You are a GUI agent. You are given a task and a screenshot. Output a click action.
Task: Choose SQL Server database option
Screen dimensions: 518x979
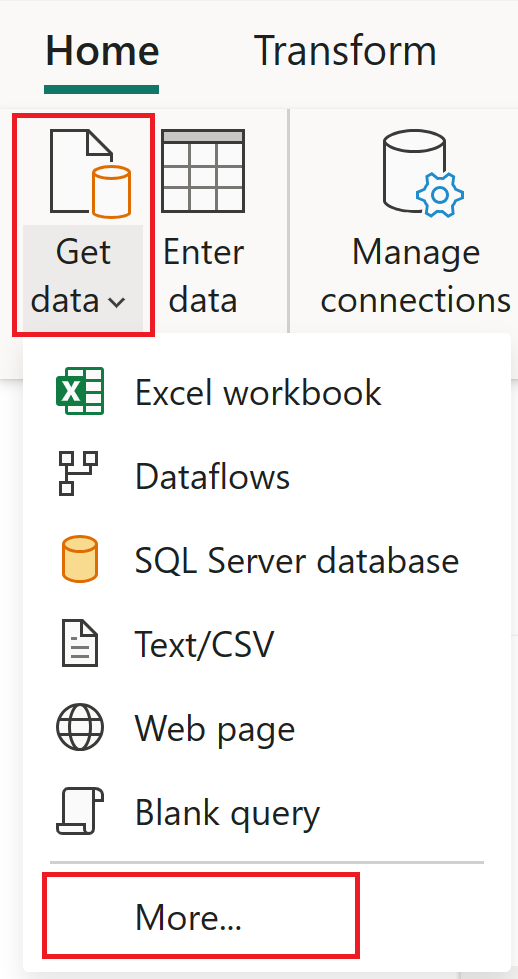pos(296,560)
